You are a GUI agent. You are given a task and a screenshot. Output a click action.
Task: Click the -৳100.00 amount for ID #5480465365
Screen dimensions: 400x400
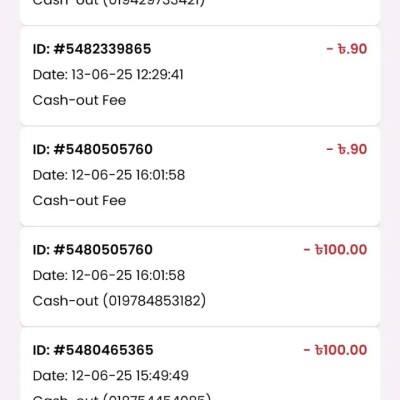(335, 350)
